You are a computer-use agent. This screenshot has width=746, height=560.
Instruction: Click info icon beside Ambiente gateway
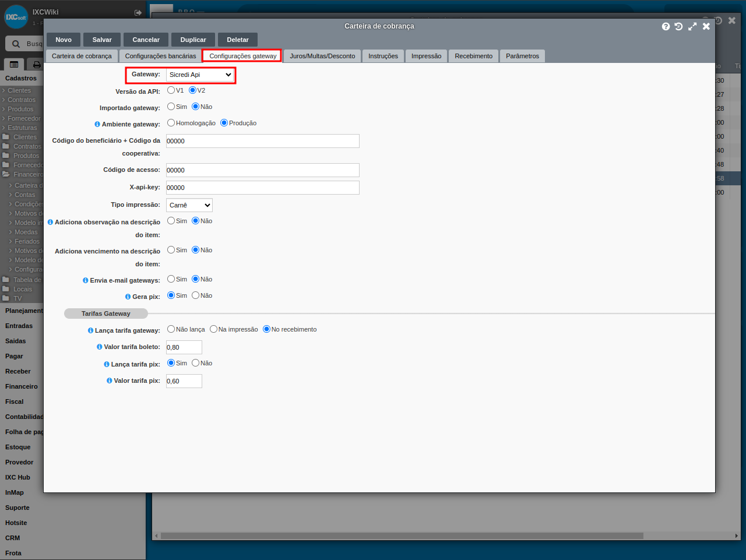click(97, 124)
